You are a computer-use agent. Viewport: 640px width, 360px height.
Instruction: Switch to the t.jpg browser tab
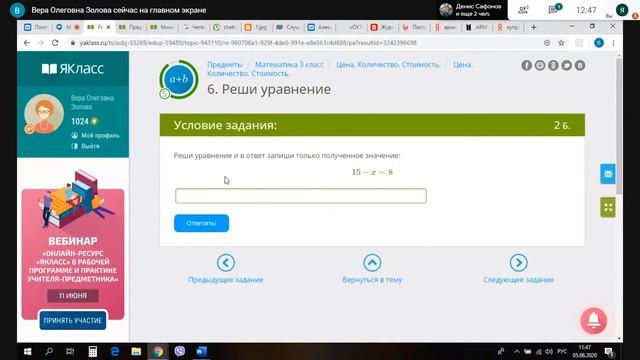pyautogui.click(x=255, y=27)
